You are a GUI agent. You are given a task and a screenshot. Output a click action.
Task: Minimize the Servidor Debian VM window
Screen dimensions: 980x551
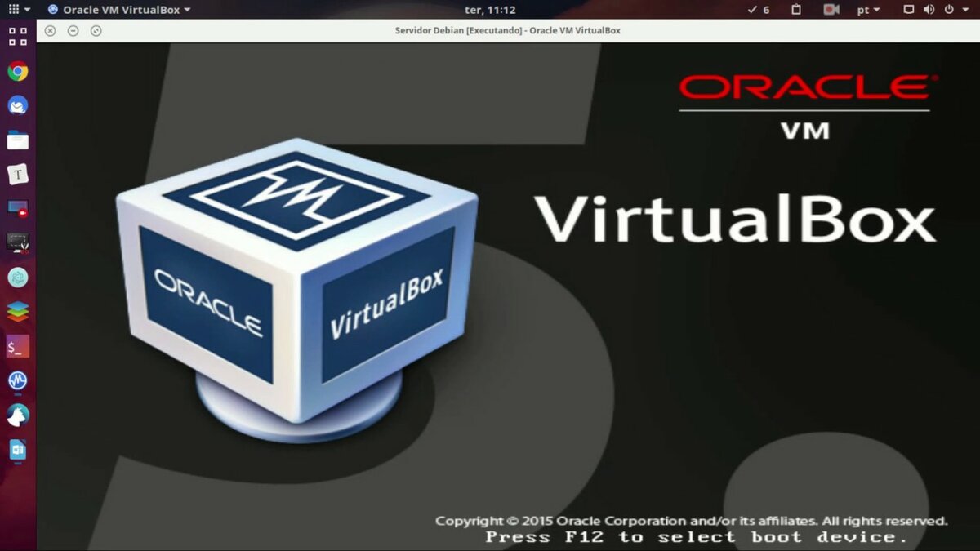pyautogui.click(x=73, y=30)
